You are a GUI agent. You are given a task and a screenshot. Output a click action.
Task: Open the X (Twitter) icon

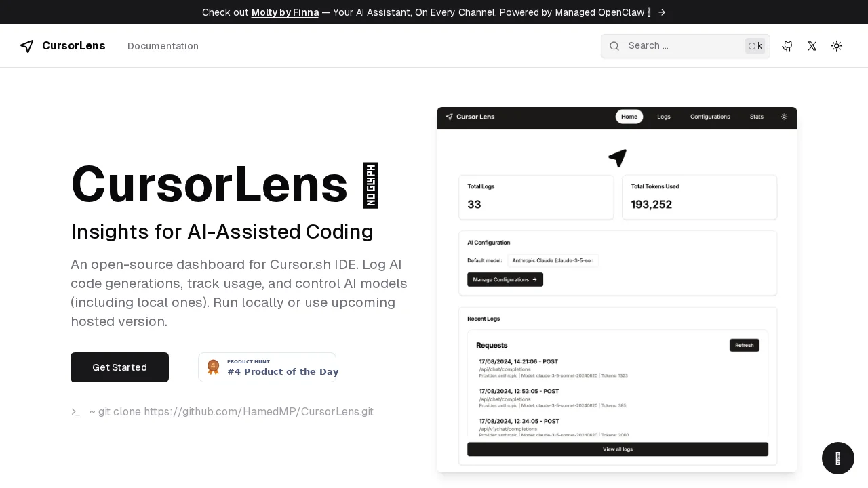click(812, 46)
